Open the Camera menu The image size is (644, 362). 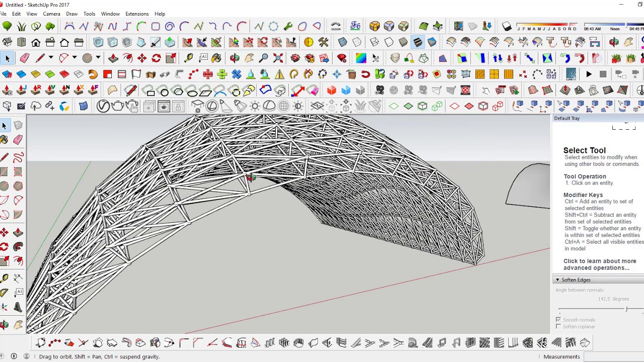click(x=51, y=14)
